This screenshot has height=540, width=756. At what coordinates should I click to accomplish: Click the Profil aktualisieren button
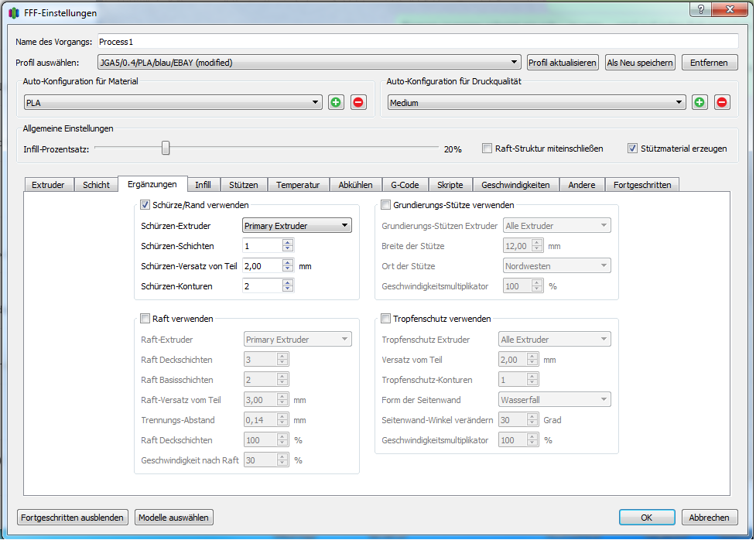pyautogui.click(x=563, y=63)
